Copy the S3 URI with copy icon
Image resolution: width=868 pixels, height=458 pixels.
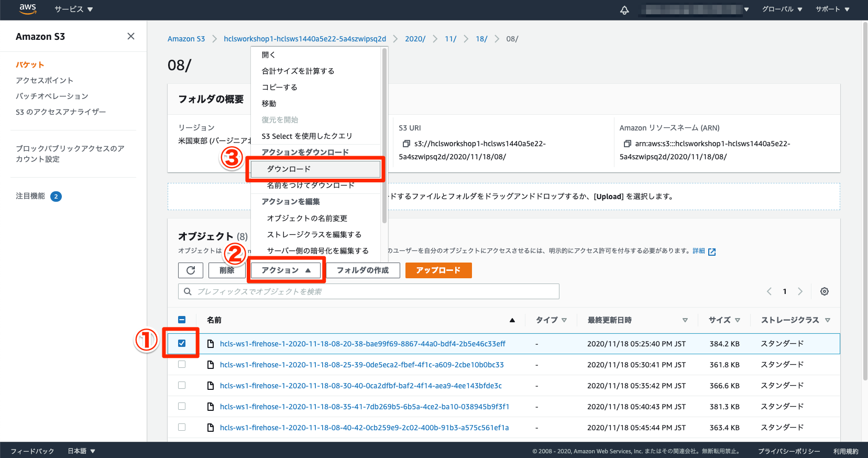point(406,144)
